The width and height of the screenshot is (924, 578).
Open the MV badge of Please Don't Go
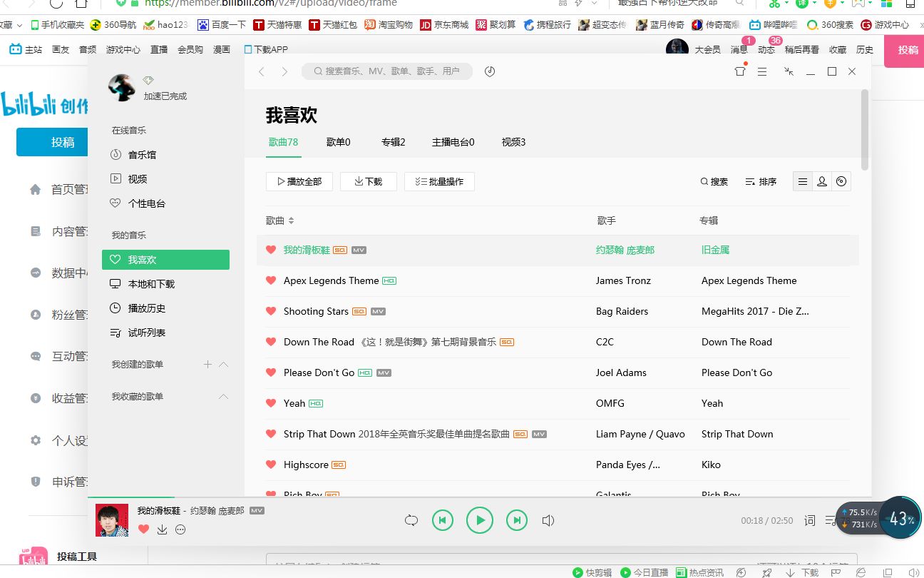click(384, 373)
